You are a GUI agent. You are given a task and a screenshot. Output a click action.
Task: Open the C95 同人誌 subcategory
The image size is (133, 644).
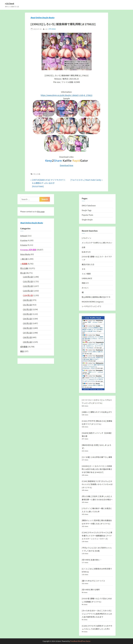27,323
